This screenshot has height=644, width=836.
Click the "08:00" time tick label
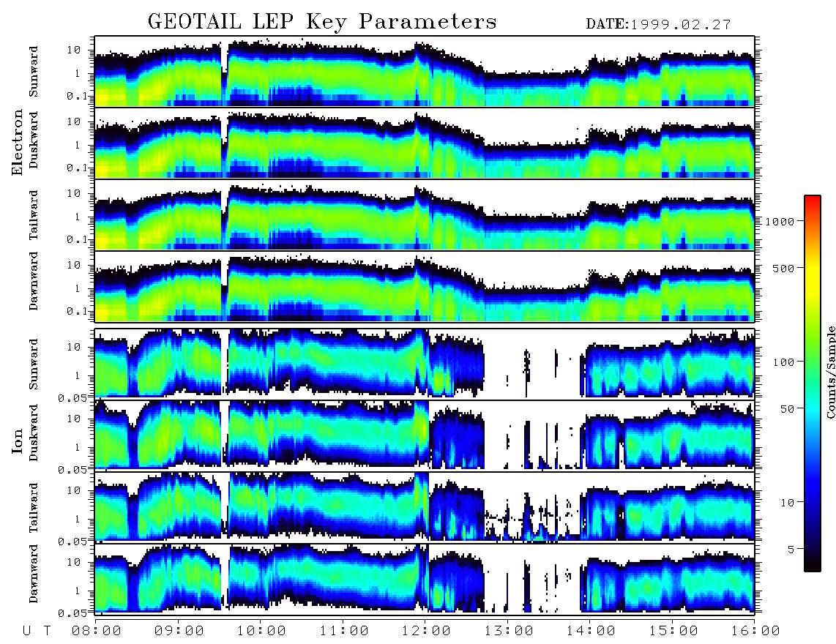(97, 632)
